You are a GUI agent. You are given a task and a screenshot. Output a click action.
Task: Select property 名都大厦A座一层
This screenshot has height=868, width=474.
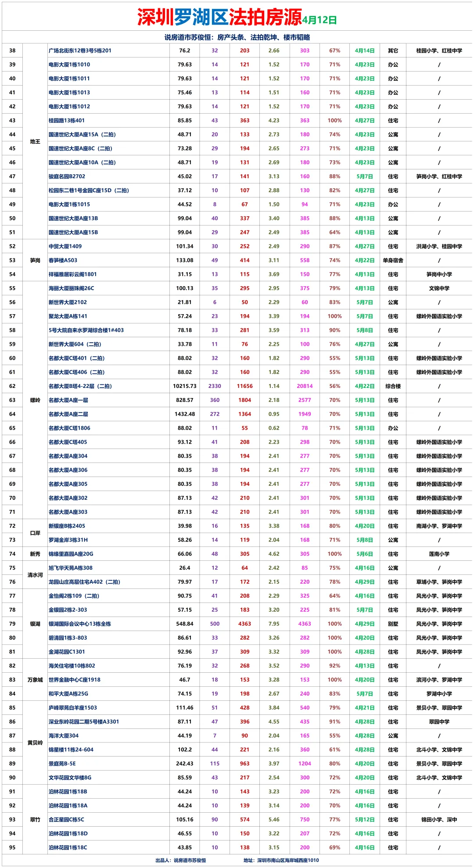[x=68, y=400]
